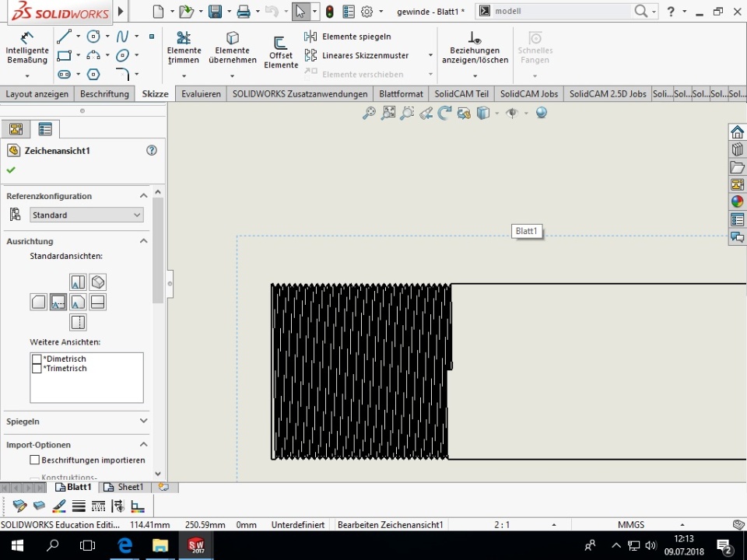Screen dimensions: 747x560
Task: Switch to the Evaluieren ribbon tab
Action: (x=201, y=94)
